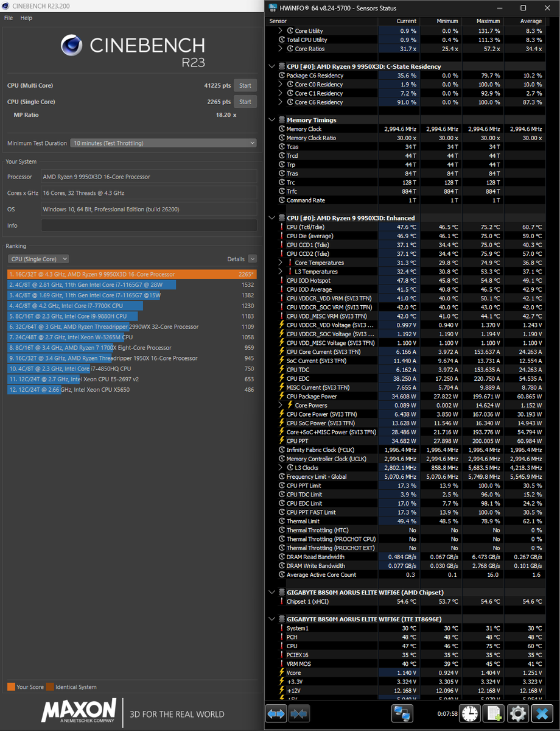Open HWiNFO sensor settings gear icon
This screenshot has width=560, height=731.
[518, 713]
